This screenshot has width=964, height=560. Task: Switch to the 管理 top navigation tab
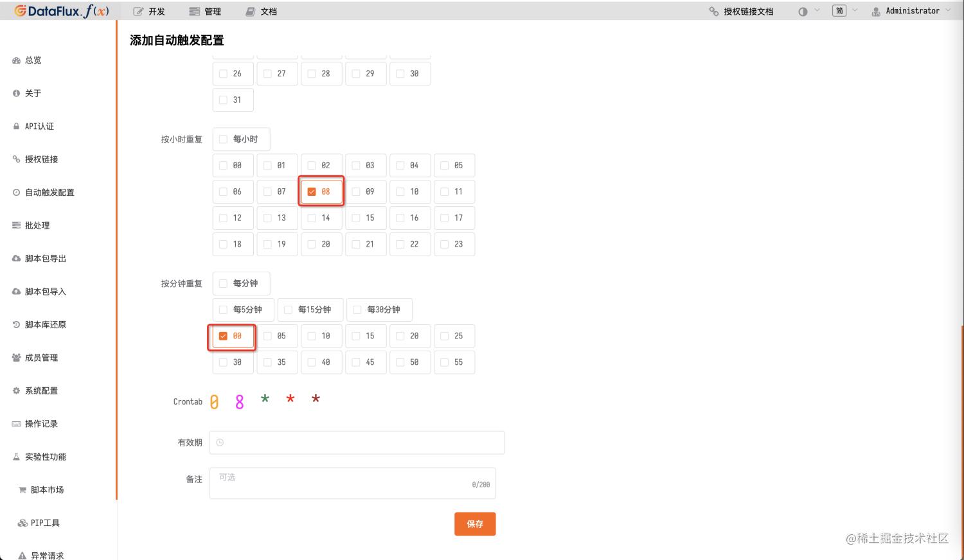point(205,12)
